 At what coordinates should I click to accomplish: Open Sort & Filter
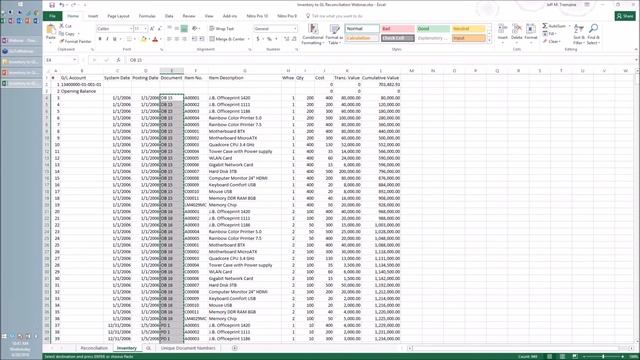click(x=579, y=34)
